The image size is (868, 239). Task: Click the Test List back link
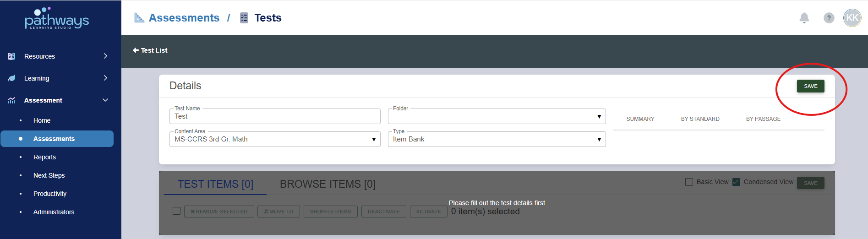150,50
